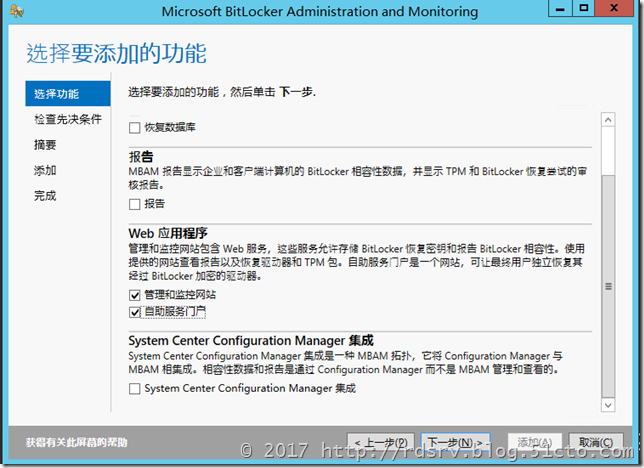Viewport: 644px width, 468px height.
Task: Tick System Center Configuration Manager 集成 checkbox
Action: [x=134, y=389]
